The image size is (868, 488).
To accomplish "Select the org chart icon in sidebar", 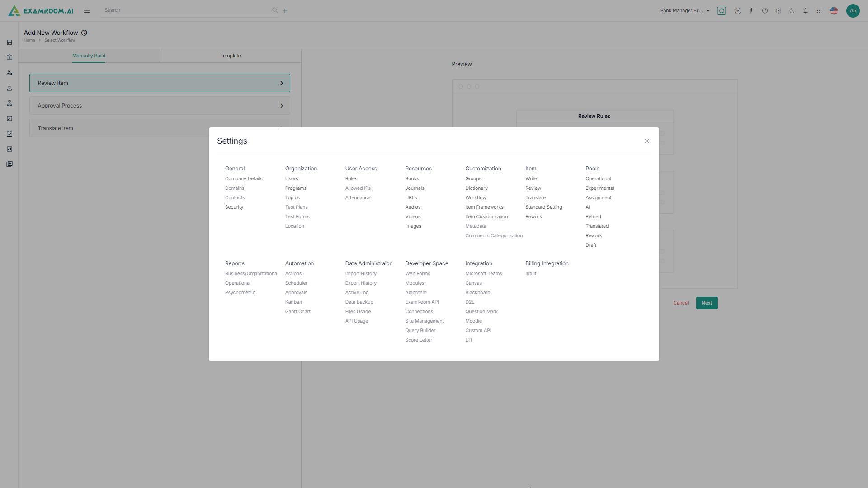I will 9,103.
